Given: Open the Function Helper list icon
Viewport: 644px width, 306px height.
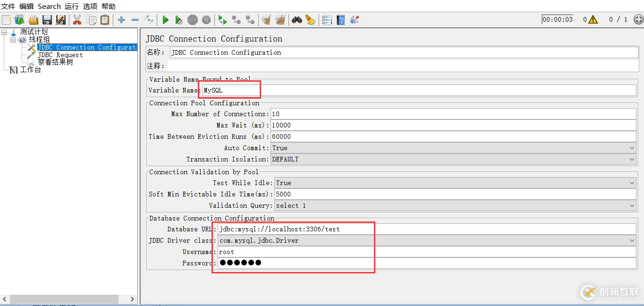Looking at the screenshot, I should 327,20.
